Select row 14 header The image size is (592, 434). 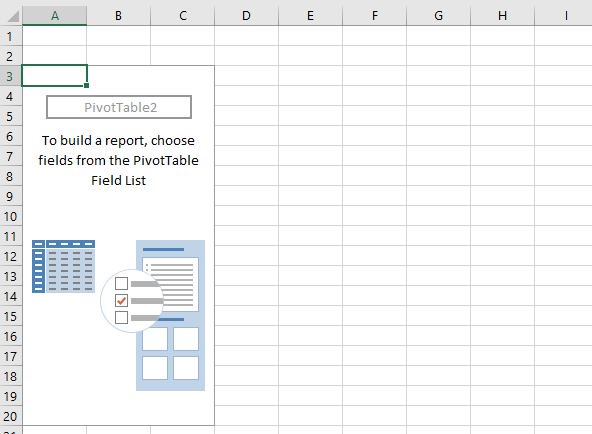[11, 296]
